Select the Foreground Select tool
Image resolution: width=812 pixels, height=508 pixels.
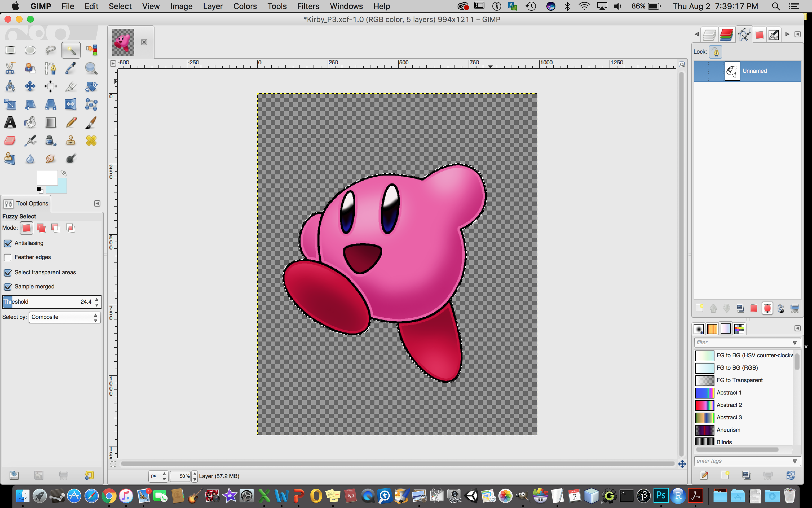[x=30, y=68]
